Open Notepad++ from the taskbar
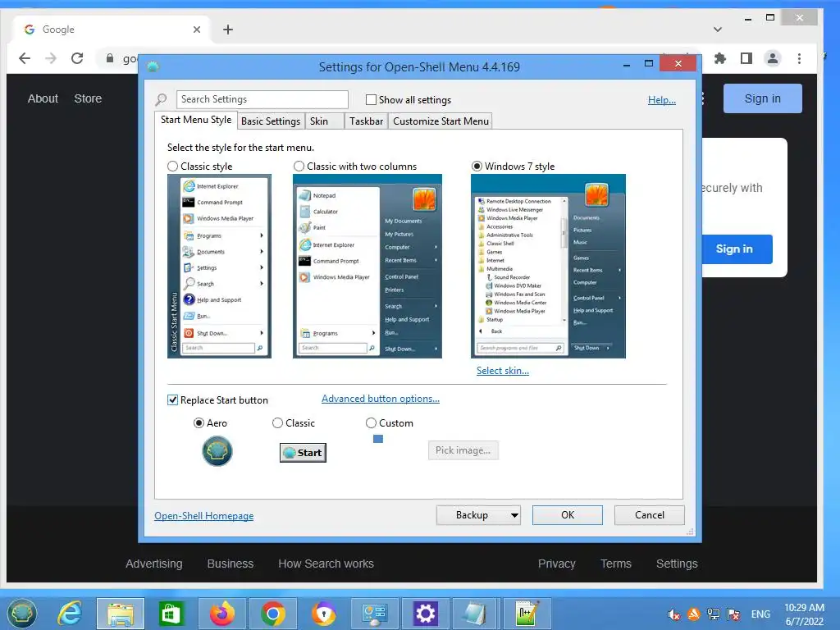 (x=527, y=614)
